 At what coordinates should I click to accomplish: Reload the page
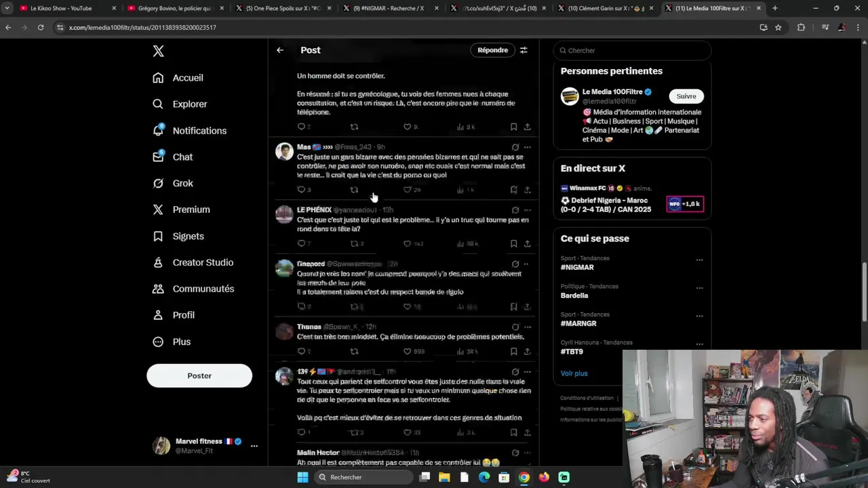pyautogui.click(x=41, y=27)
